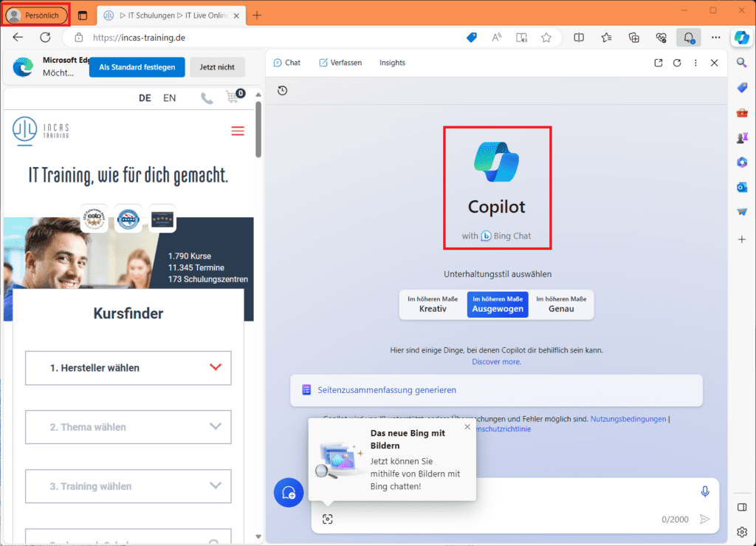The width and height of the screenshot is (756, 546).
Task: Open Copilot in a new tab
Action: point(658,63)
